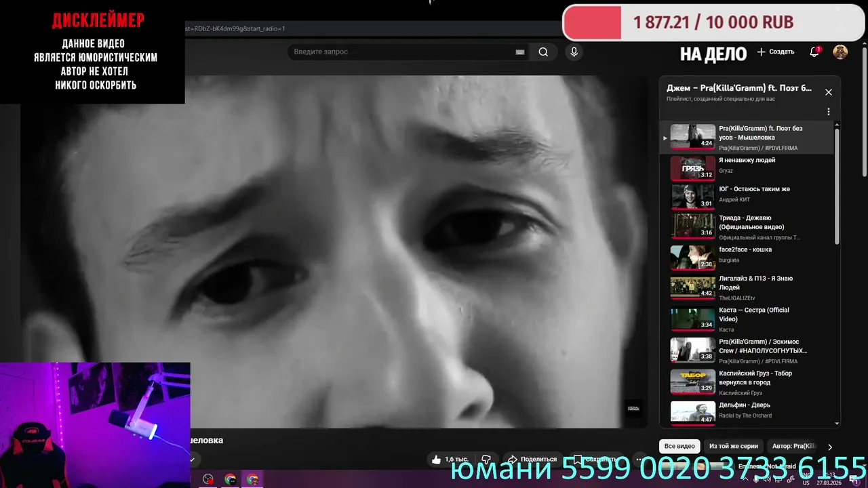Start voice search with the microphone icon
Viewport: 868px width, 488px height.
[x=574, y=52]
